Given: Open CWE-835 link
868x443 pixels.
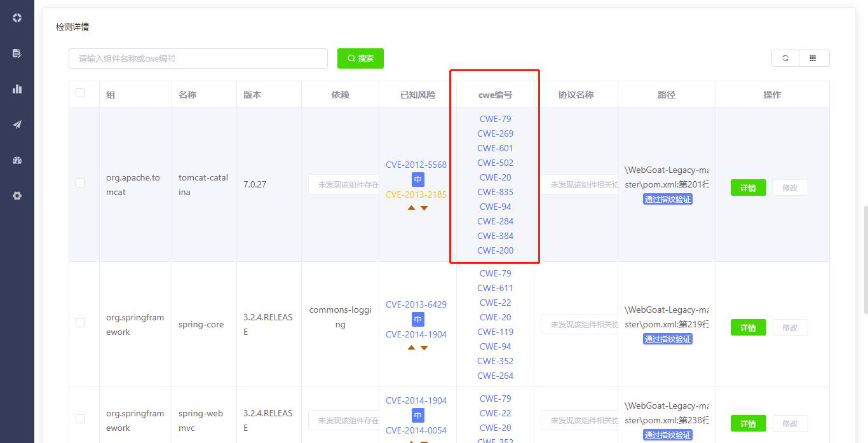Looking at the screenshot, I should (x=495, y=192).
